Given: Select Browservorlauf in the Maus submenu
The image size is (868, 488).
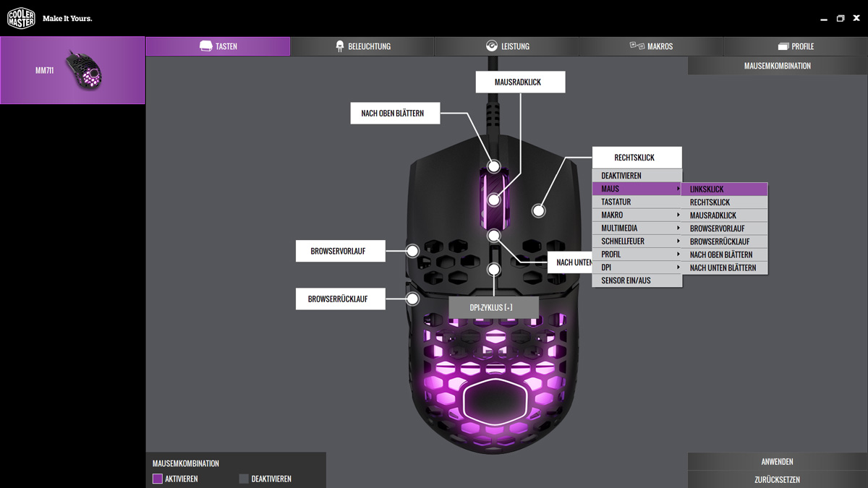Looking at the screenshot, I should click(725, 228).
